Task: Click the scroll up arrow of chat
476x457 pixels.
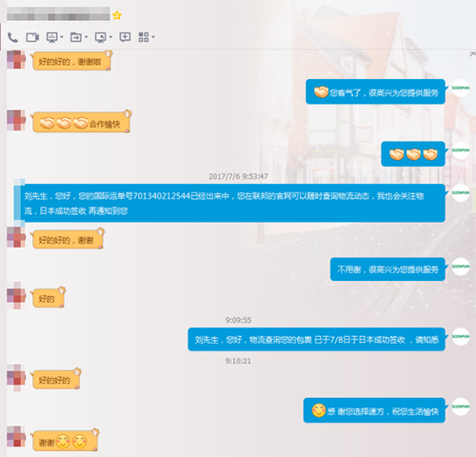Action: [x=472, y=54]
